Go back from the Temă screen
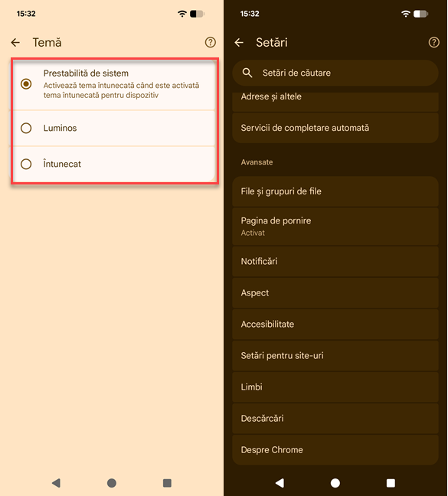Image resolution: width=448 pixels, height=496 pixels. click(15, 42)
